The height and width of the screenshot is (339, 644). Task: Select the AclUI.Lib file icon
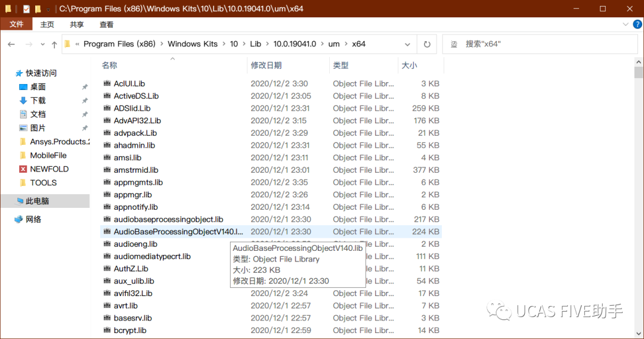[x=107, y=83]
